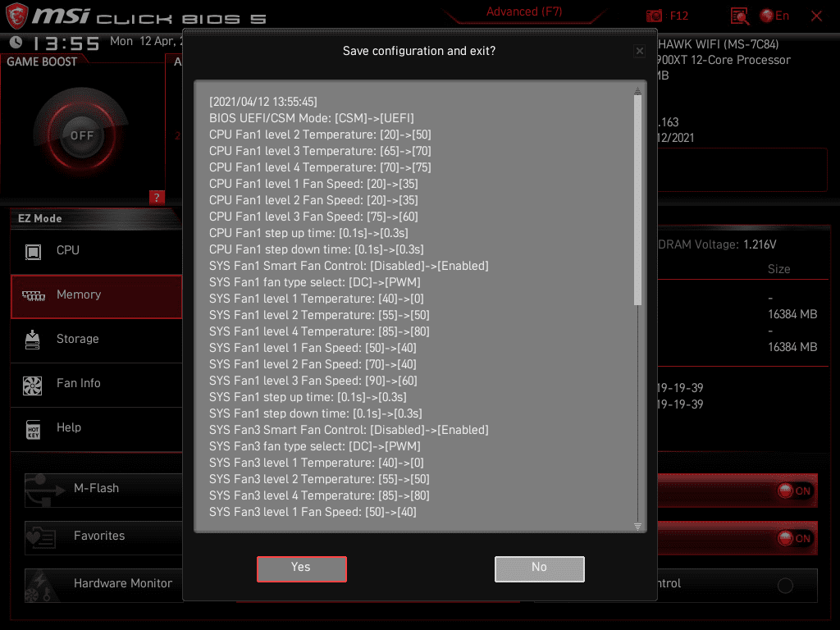This screenshot has height=630, width=840.
Task: Select SYS Fan1 level 3 Fan Speed line
Action: [x=313, y=381]
